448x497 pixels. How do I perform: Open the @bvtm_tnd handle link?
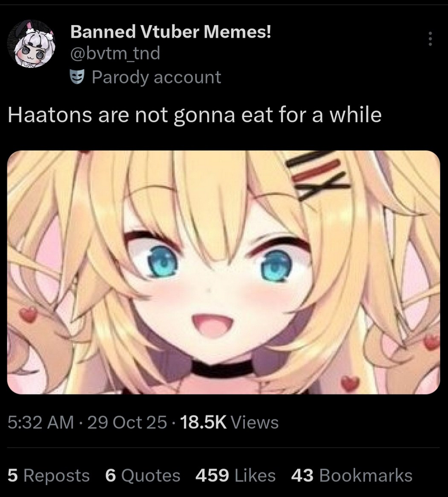(x=115, y=53)
